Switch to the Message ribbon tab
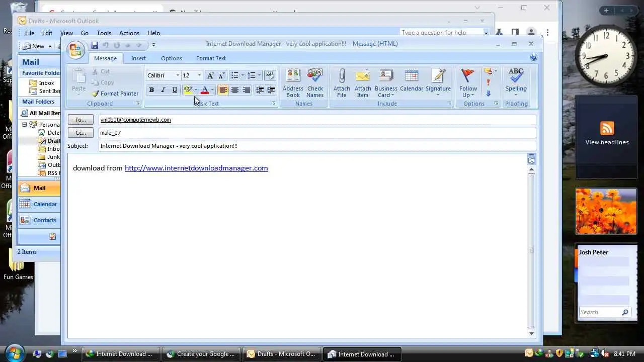Screen dimensions: 644x362 105,58
